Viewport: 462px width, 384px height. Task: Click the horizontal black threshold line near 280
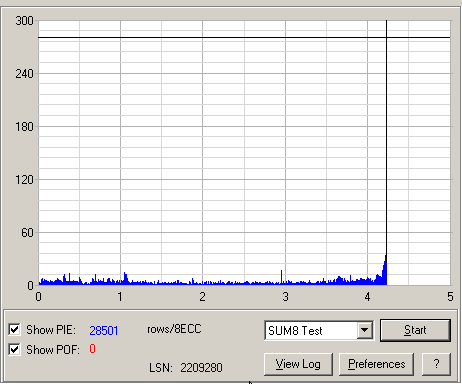[x=244, y=38]
